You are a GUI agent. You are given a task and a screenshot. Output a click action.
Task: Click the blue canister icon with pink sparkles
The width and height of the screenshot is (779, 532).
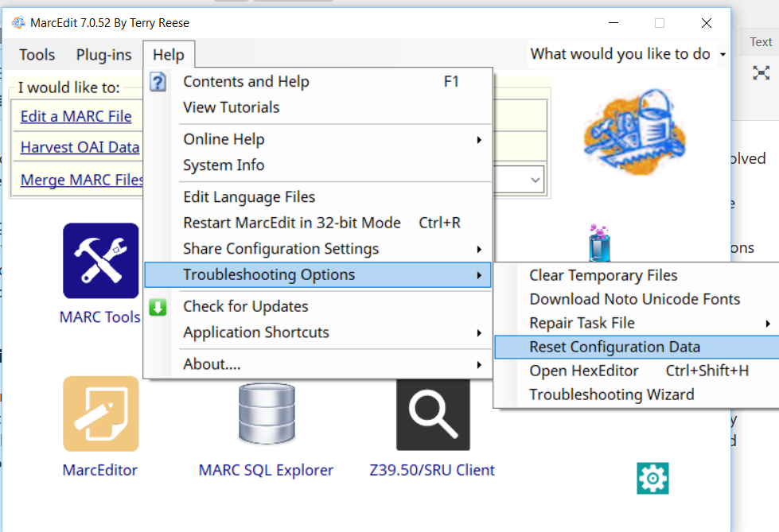pos(599,243)
